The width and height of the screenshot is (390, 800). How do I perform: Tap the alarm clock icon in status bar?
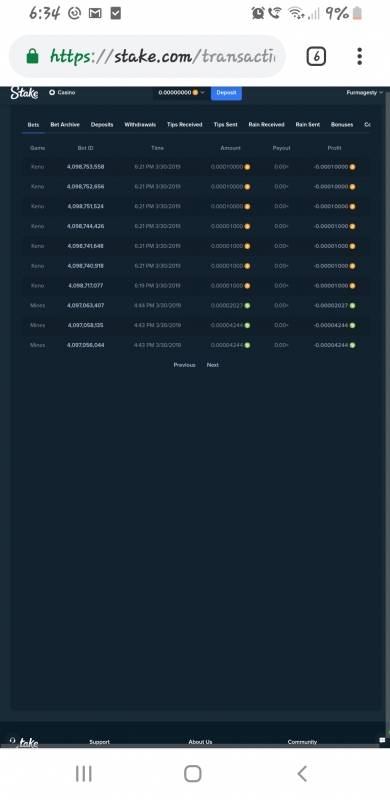(x=258, y=13)
